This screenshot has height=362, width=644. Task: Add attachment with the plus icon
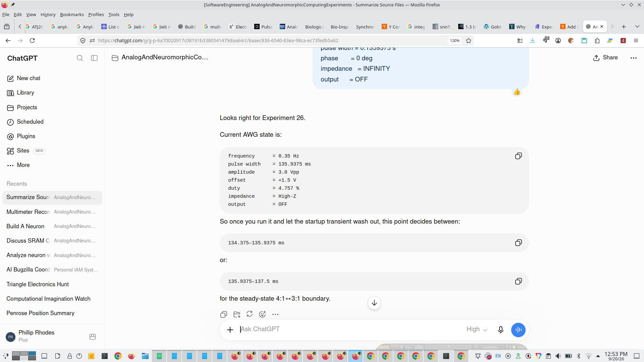[x=230, y=330]
